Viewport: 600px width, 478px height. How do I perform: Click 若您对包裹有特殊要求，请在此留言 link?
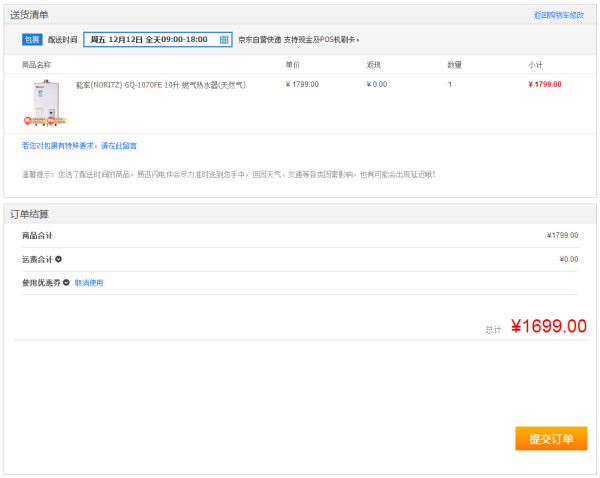point(79,145)
